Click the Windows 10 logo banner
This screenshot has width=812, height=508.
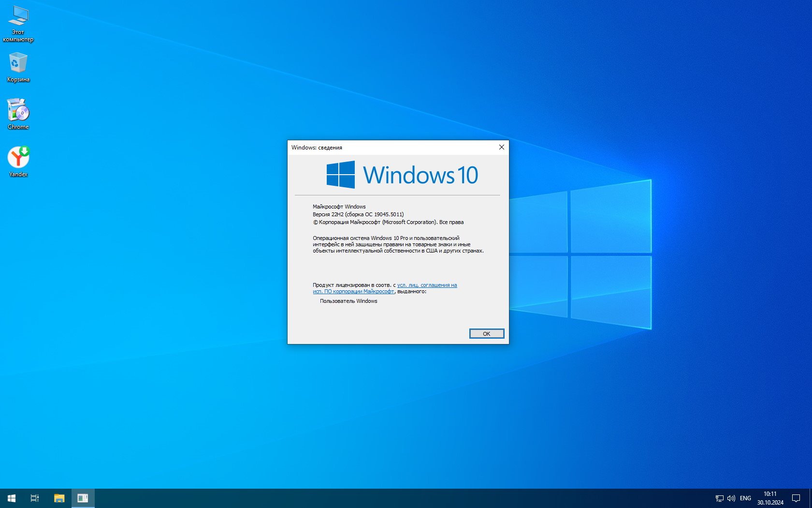click(401, 175)
